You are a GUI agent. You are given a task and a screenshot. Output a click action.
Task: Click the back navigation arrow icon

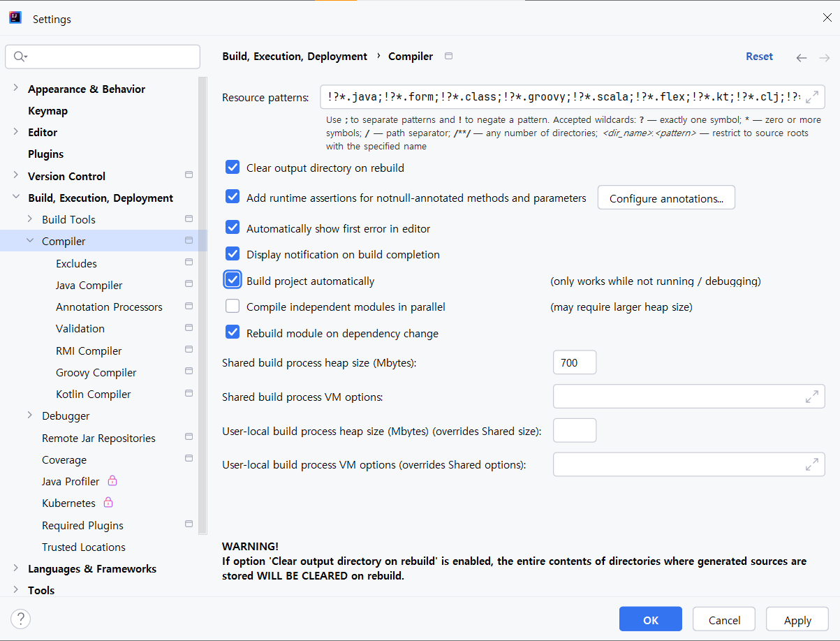[802, 58]
